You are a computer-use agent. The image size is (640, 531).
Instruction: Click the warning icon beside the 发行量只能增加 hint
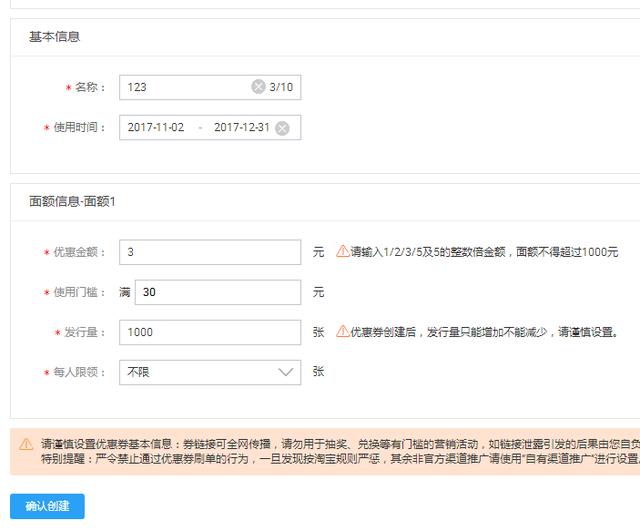click(x=342, y=331)
